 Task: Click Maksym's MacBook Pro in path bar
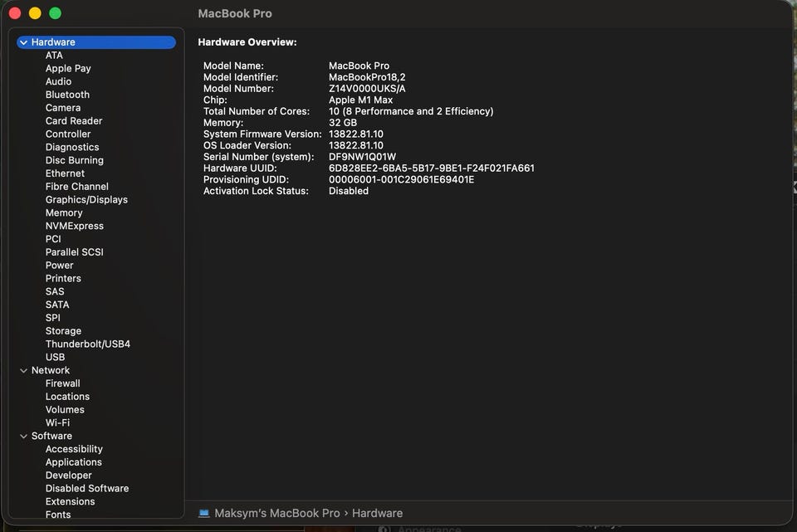coord(277,513)
